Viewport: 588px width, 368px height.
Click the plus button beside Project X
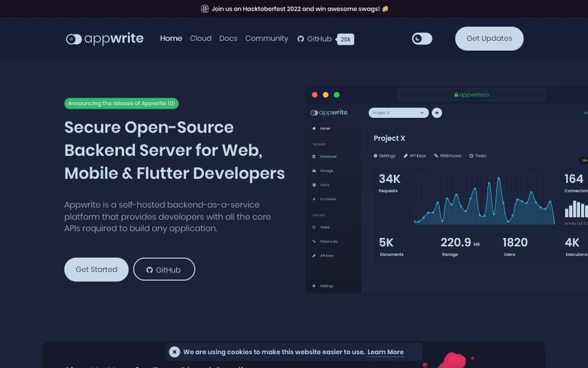(x=436, y=112)
